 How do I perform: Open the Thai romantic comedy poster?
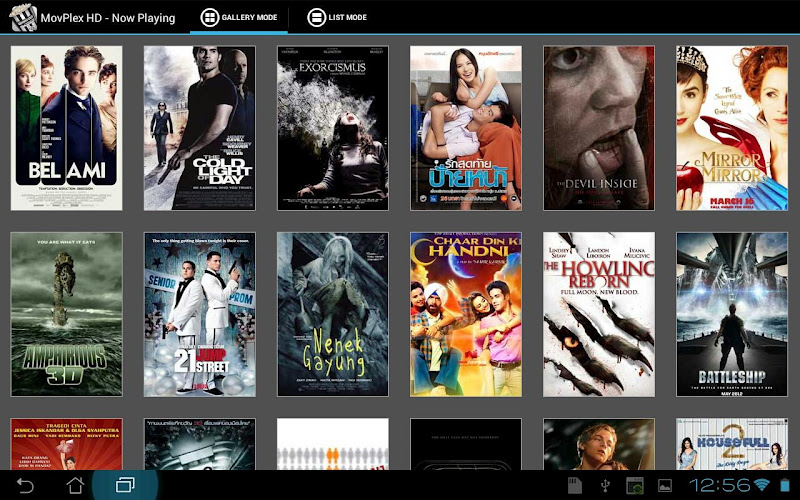click(x=466, y=128)
